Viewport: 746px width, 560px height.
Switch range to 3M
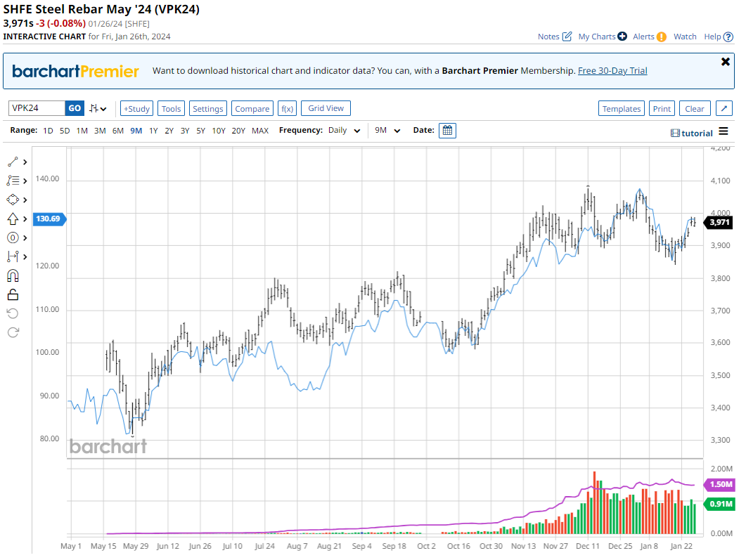click(100, 131)
